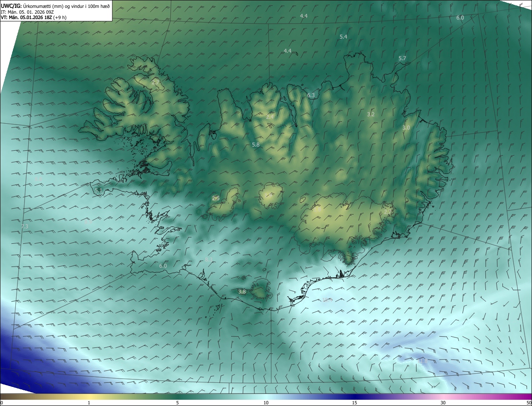Click the 1 tick on the color scale

click(89, 403)
